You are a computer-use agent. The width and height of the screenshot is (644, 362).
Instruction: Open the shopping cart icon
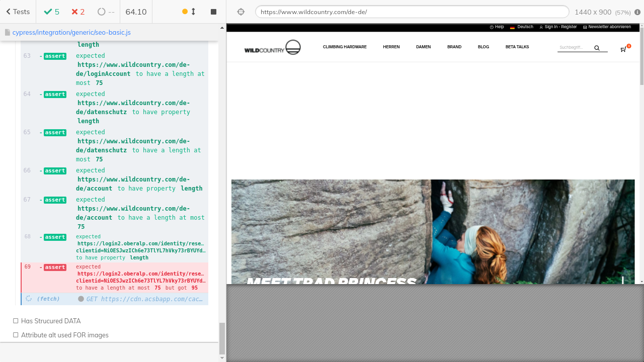tap(624, 49)
